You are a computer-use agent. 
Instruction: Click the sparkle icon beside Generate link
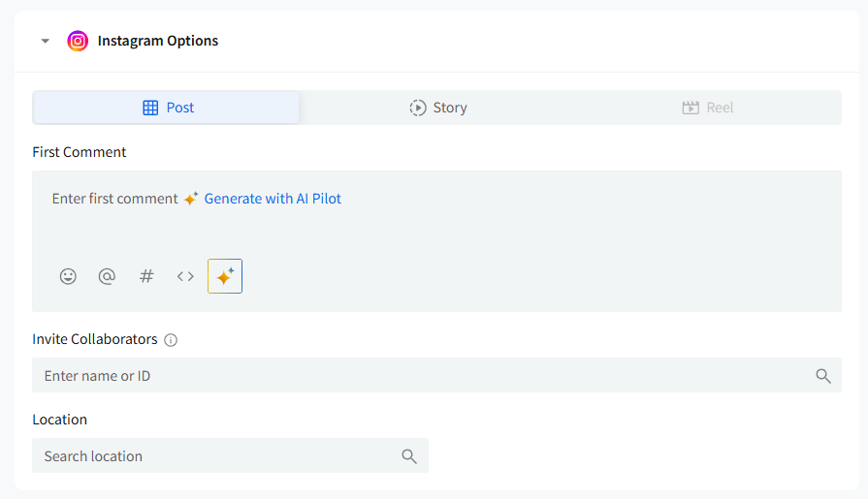point(191,199)
